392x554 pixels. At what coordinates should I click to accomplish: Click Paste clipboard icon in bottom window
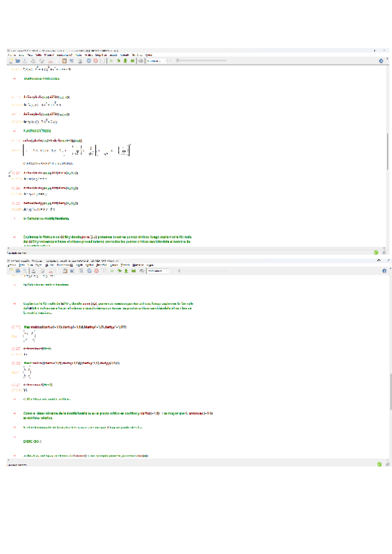(65, 270)
